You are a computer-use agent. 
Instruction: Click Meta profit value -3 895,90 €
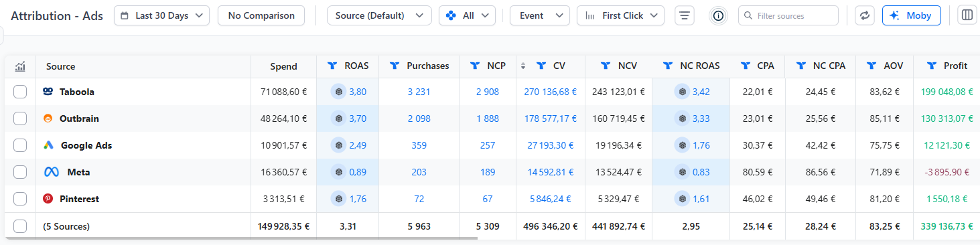click(947, 172)
